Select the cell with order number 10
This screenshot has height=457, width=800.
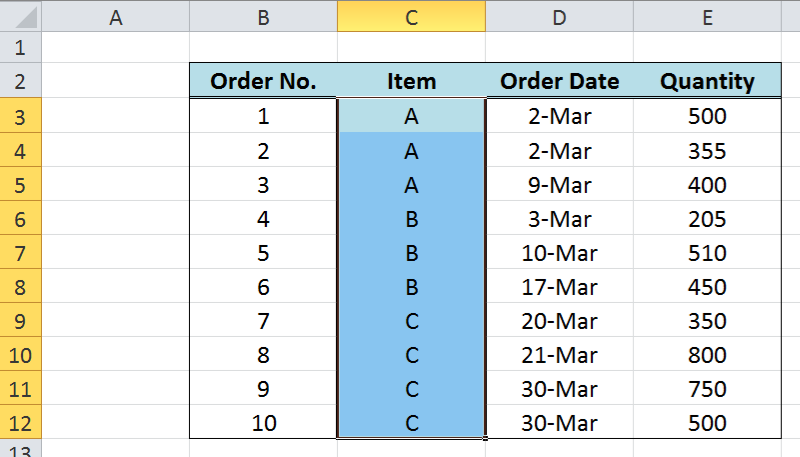pos(263,423)
